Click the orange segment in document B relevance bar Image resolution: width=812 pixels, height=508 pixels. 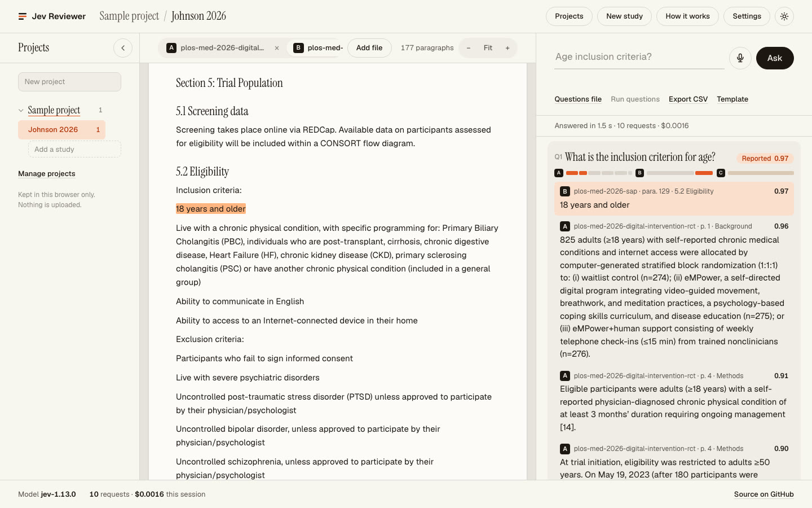click(x=704, y=173)
